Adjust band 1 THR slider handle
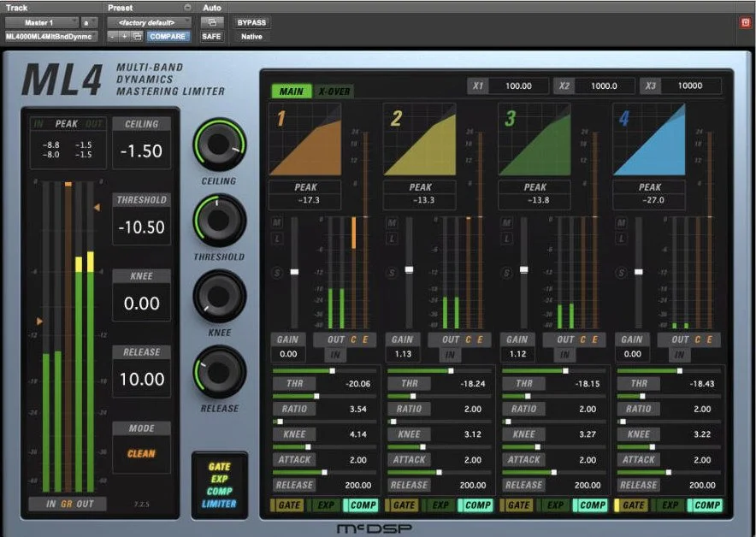Viewport: 756px width, 537px height. [x=332, y=371]
